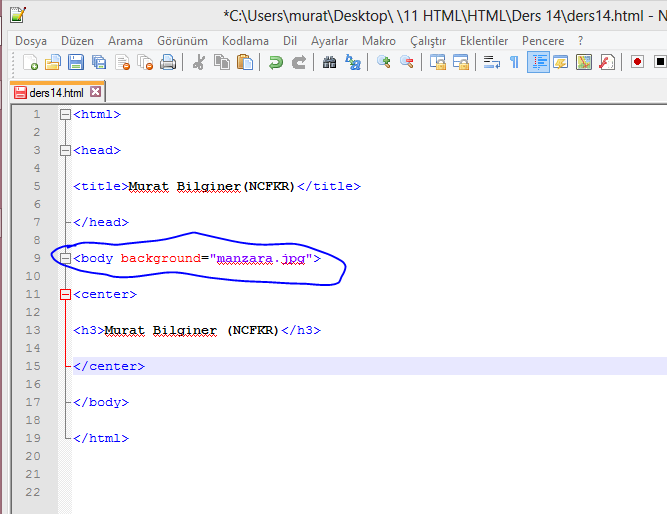This screenshot has height=514, width=667.
Task: Click the </head> closing tag
Action: [101, 222]
